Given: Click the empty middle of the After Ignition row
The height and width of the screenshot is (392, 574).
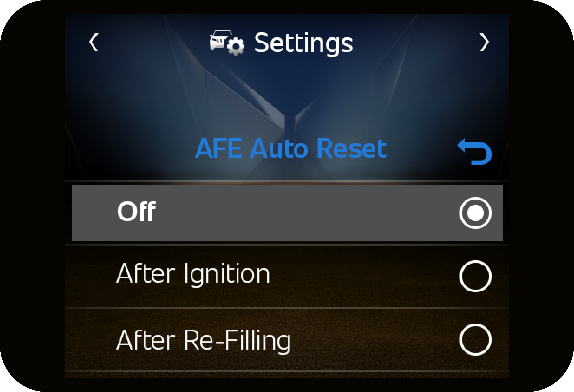Looking at the screenshot, I should [x=358, y=276].
